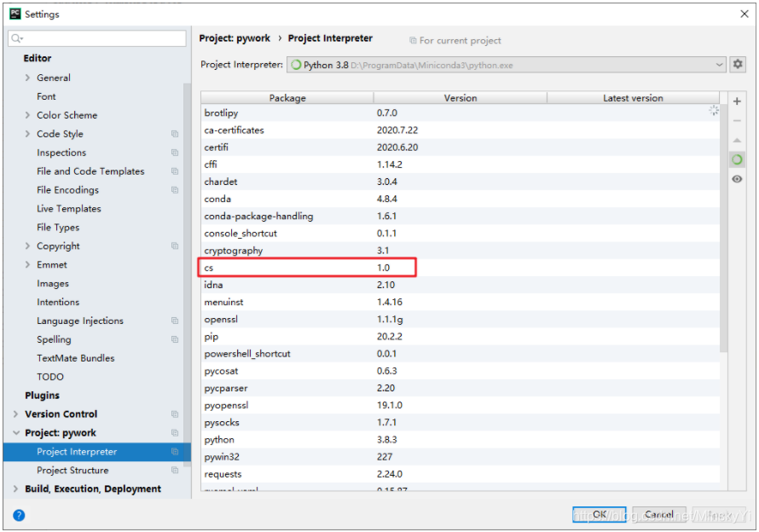Expand the General settings node
Viewport: 759px width, 532px height.
click(27, 78)
